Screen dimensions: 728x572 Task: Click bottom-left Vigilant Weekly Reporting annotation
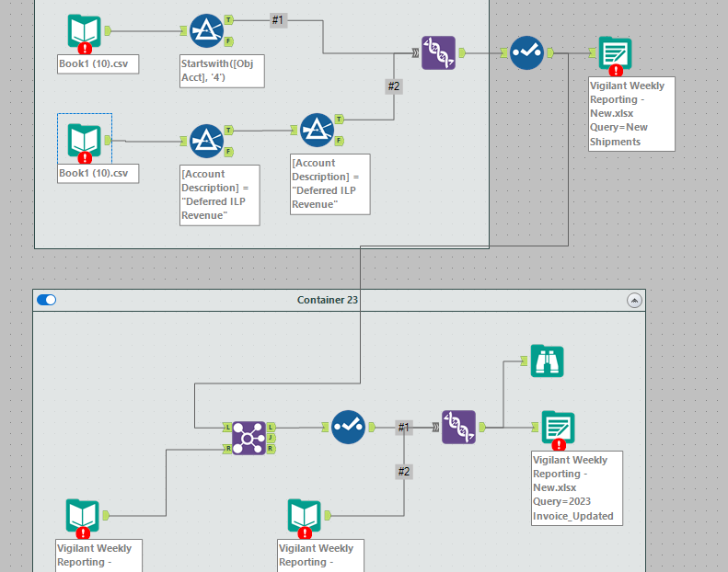[x=98, y=555]
